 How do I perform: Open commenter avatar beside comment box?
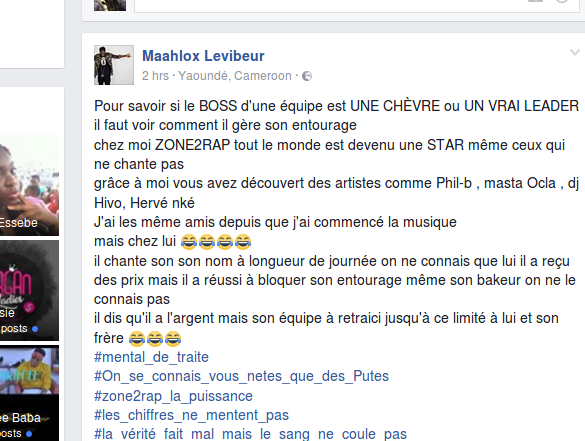(110, 5)
